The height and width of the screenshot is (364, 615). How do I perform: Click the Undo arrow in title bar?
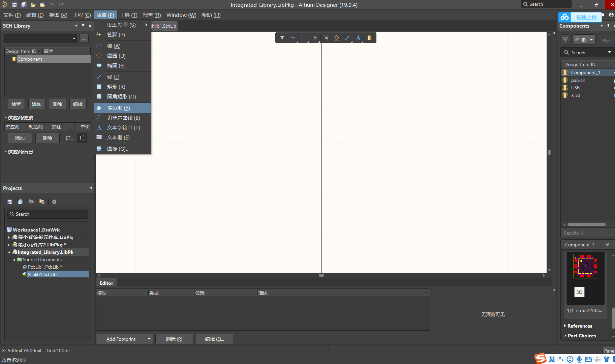tap(52, 4)
